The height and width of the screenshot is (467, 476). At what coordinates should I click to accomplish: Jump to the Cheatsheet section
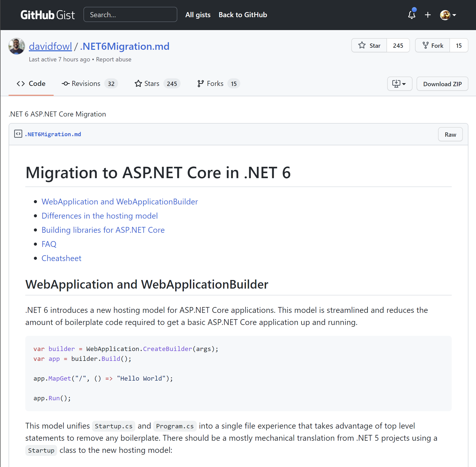(61, 258)
